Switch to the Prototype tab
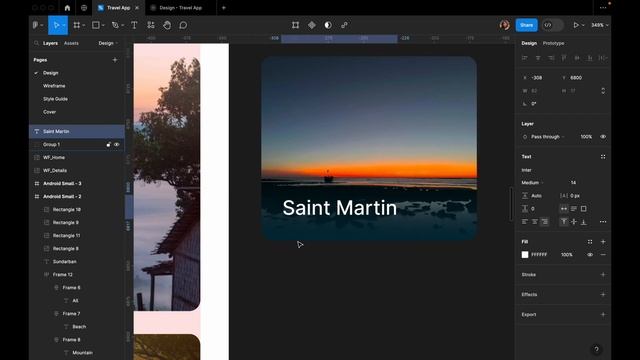640x360 pixels. click(553, 43)
